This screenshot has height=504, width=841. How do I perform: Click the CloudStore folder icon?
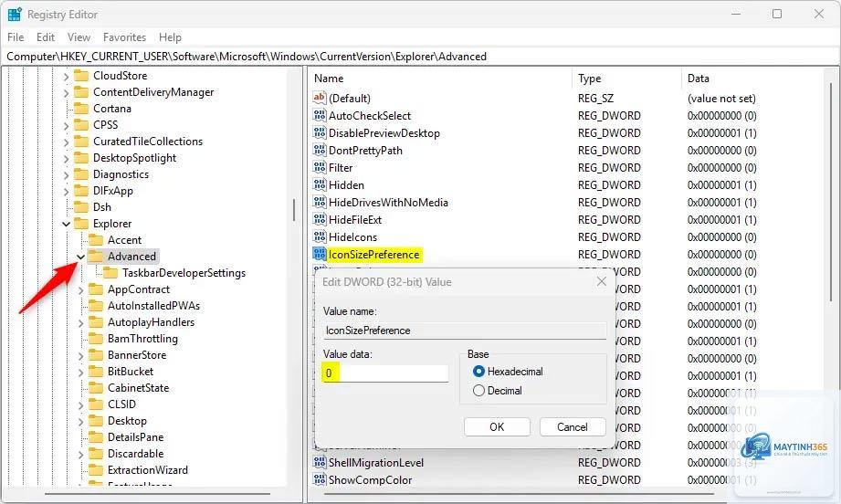81,76
